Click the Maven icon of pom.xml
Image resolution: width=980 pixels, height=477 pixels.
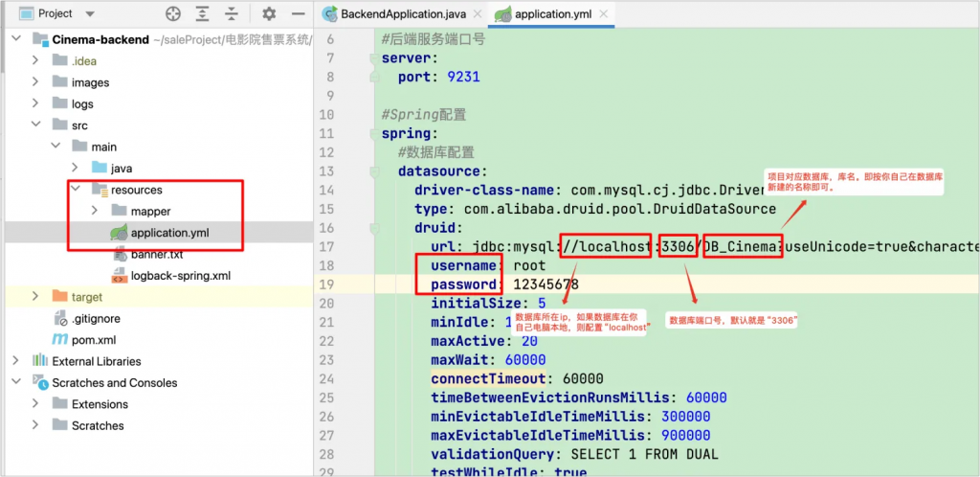point(58,340)
